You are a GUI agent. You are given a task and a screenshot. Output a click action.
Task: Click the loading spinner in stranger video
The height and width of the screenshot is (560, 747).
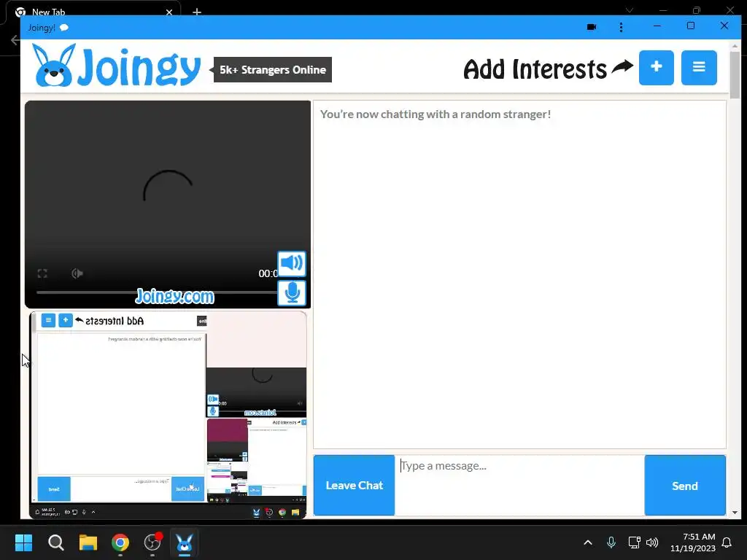tap(168, 187)
